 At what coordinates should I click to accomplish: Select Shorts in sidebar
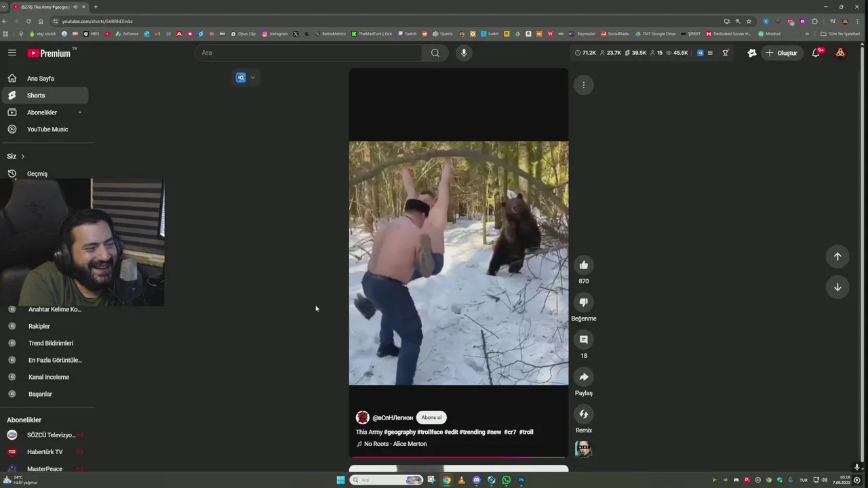tap(45, 96)
